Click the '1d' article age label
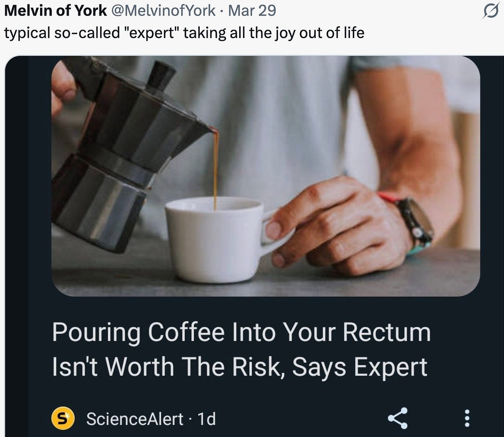 (207, 419)
